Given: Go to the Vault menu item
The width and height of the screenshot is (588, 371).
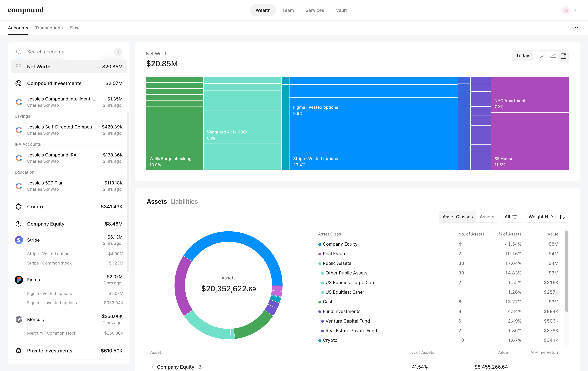Looking at the screenshot, I should tap(341, 10).
